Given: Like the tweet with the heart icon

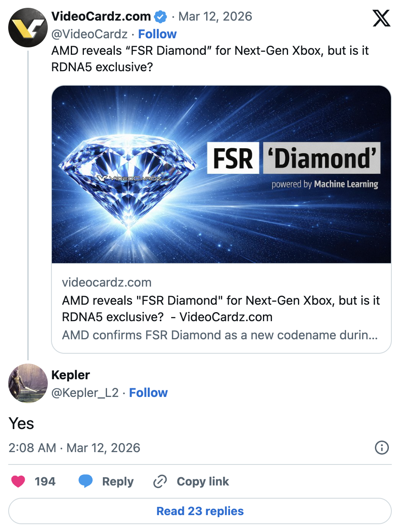Looking at the screenshot, I should coord(18,481).
